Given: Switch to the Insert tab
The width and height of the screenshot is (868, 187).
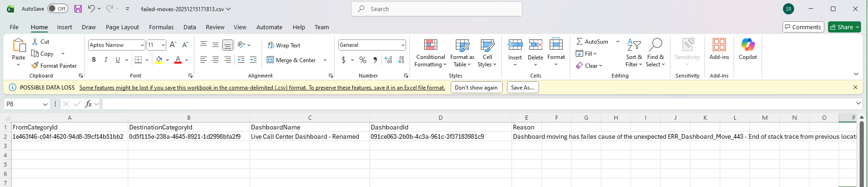Looking at the screenshot, I should (65, 27).
